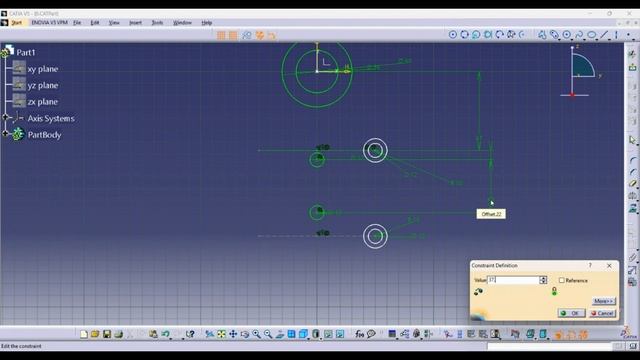This screenshot has width=640, height=360.
Task: Click the Measure icon in Constraint Definition dialog
Action: [x=478, y=291]
